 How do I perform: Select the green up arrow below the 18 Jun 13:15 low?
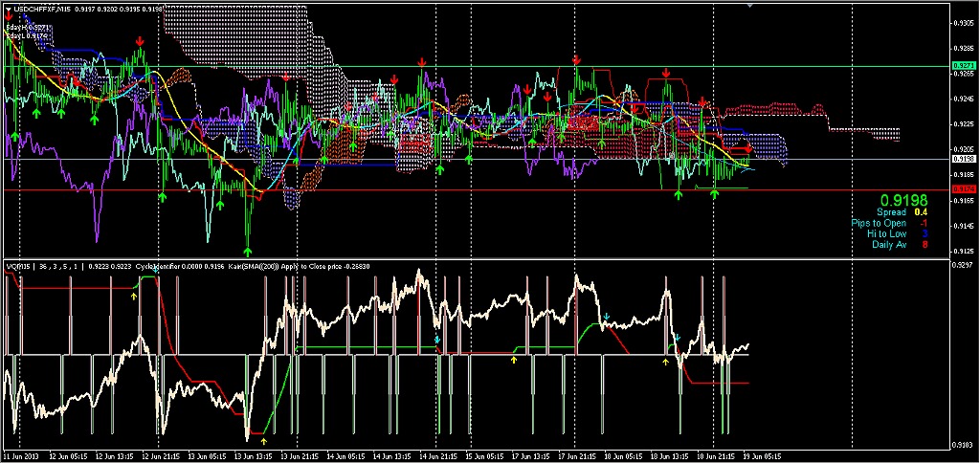coord(679,195)
